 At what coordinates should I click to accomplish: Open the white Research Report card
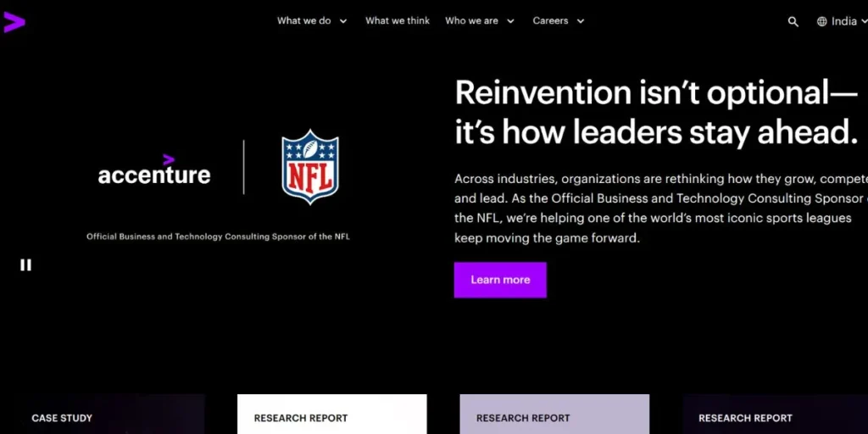point(331,415)
